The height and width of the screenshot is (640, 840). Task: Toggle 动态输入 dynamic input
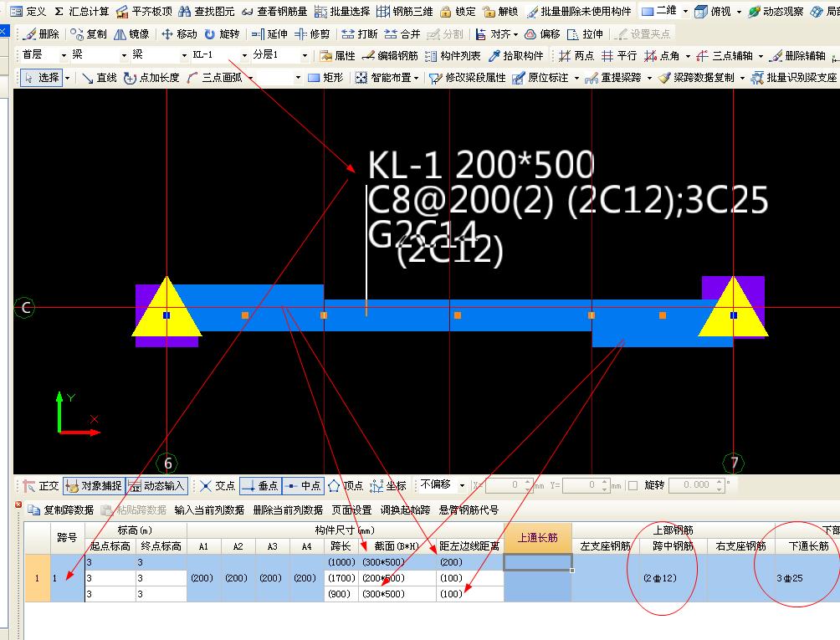tap(157, 486)
